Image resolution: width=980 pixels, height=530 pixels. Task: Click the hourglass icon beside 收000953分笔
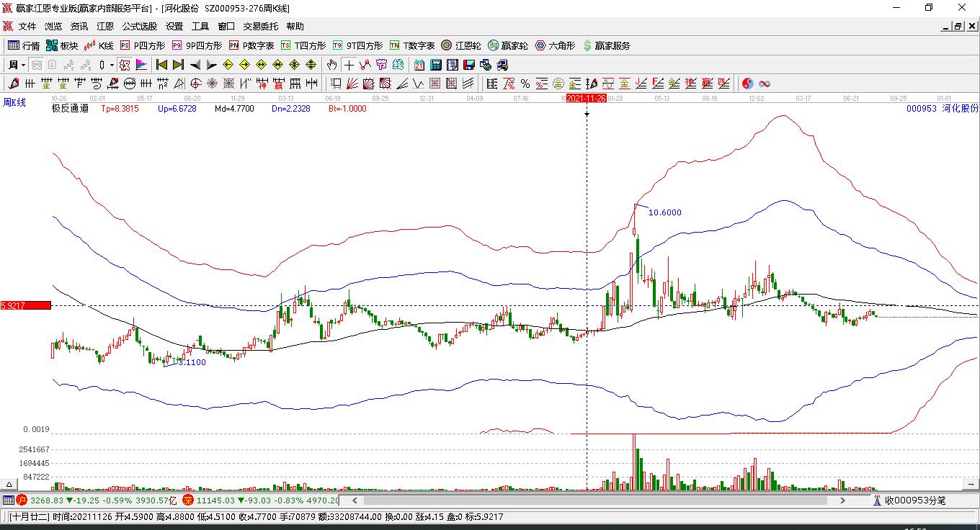[x=877, y=500]
